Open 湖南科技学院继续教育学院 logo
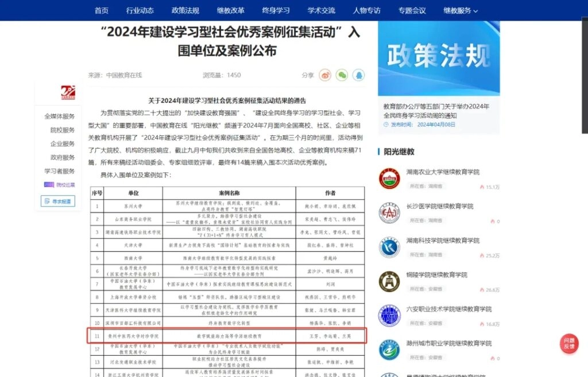 [389, 247]
